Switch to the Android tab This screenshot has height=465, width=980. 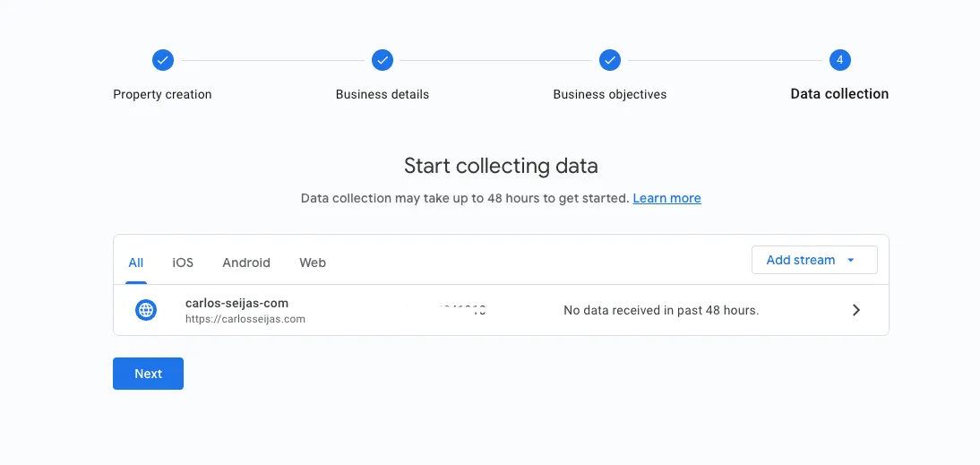(246, 263)
